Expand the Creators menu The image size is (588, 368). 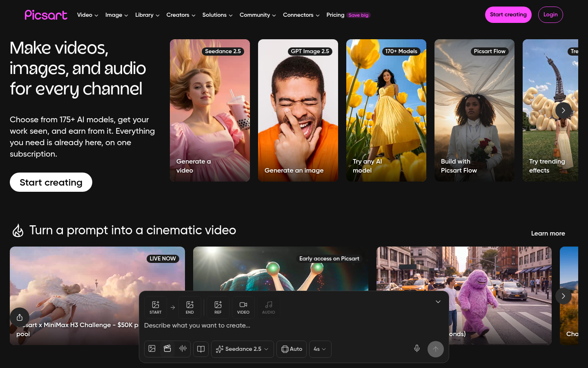tap(181, 15)
